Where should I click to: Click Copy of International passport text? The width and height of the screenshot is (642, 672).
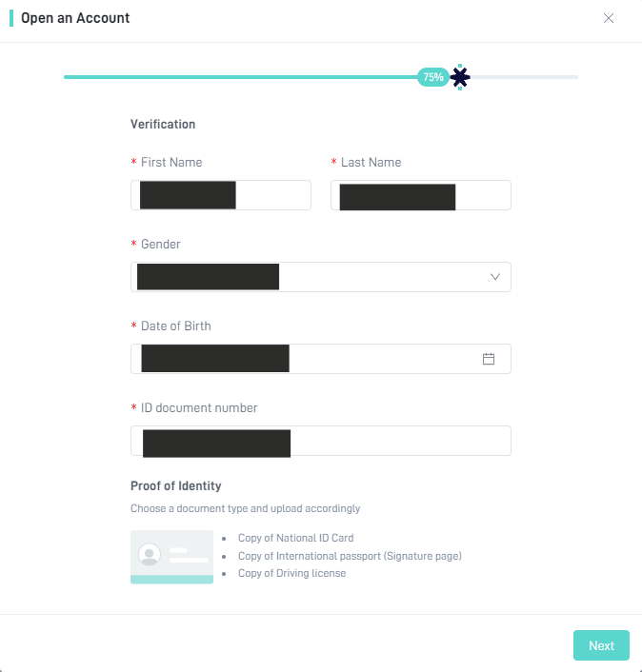[x=350, y=556]
